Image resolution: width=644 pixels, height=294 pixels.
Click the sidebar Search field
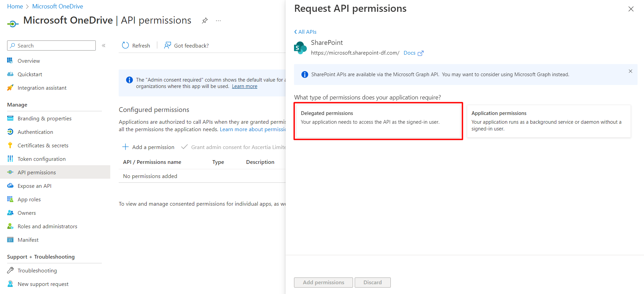[x=51, y=46]
